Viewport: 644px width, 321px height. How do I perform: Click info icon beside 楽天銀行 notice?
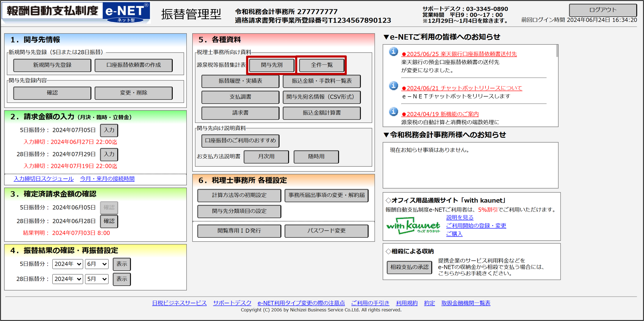393,52
